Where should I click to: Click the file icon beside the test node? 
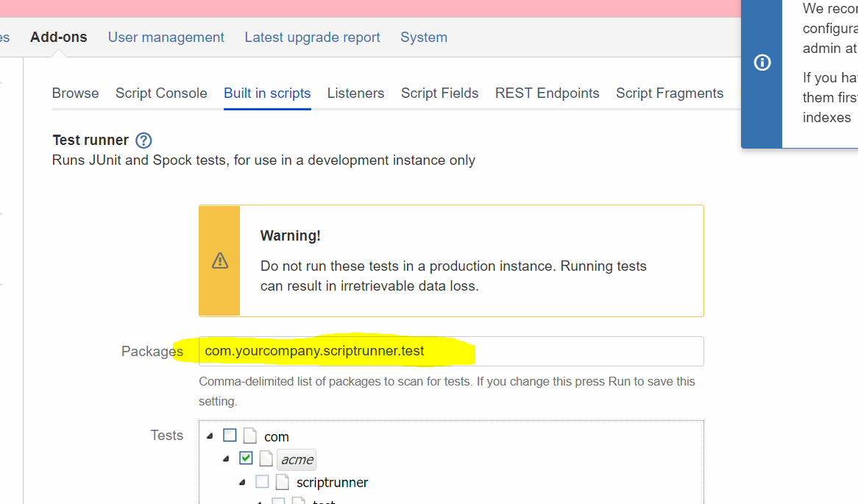point(299,502)
